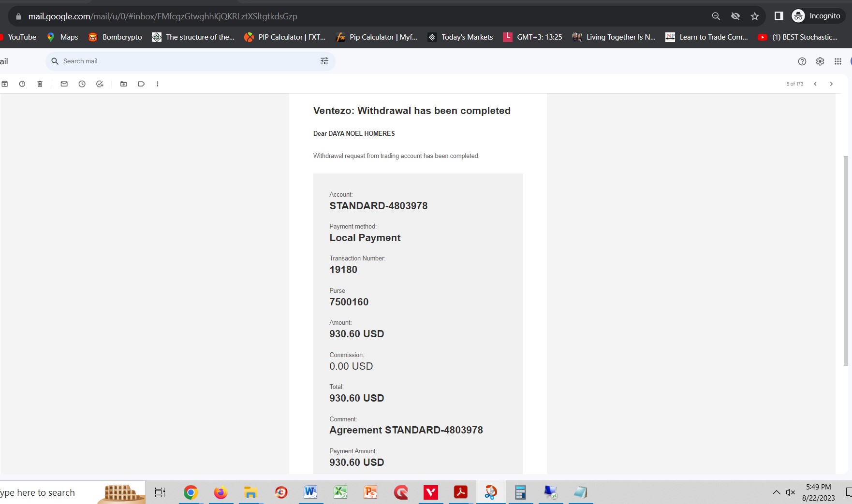The image size is (852, 504).
Task: Open the taskbar clock showing 5:49 PM
Action: (818, 492)
